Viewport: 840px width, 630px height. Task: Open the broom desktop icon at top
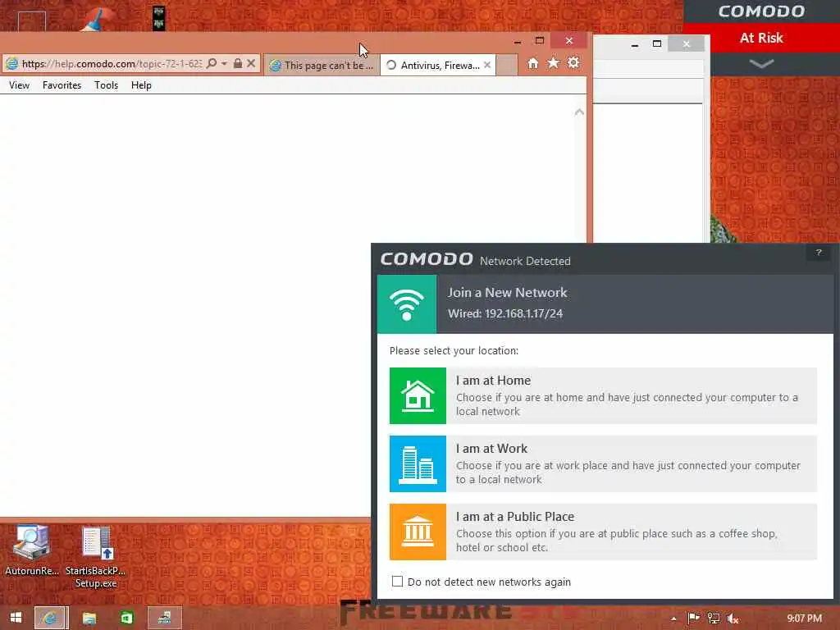point(98,18)
